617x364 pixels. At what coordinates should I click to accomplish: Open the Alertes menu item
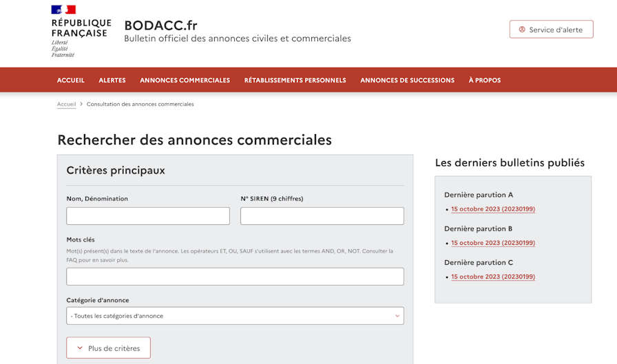(x=112, y=81)
